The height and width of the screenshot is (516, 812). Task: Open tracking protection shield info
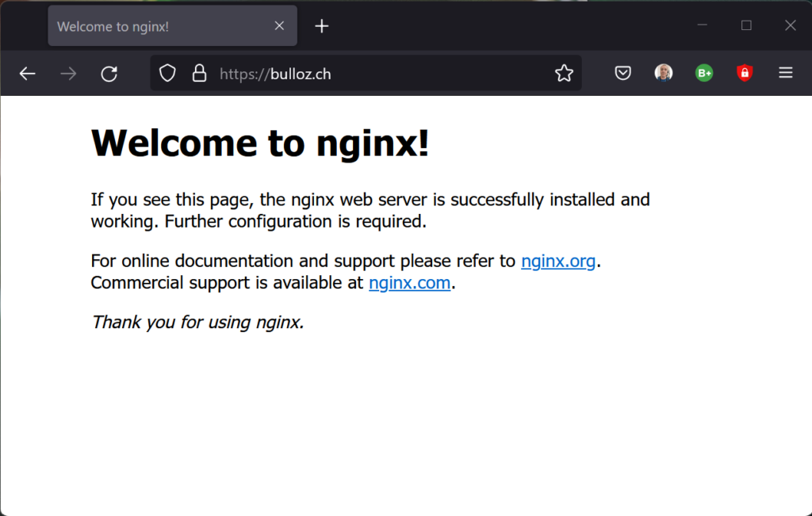(167, 74)
